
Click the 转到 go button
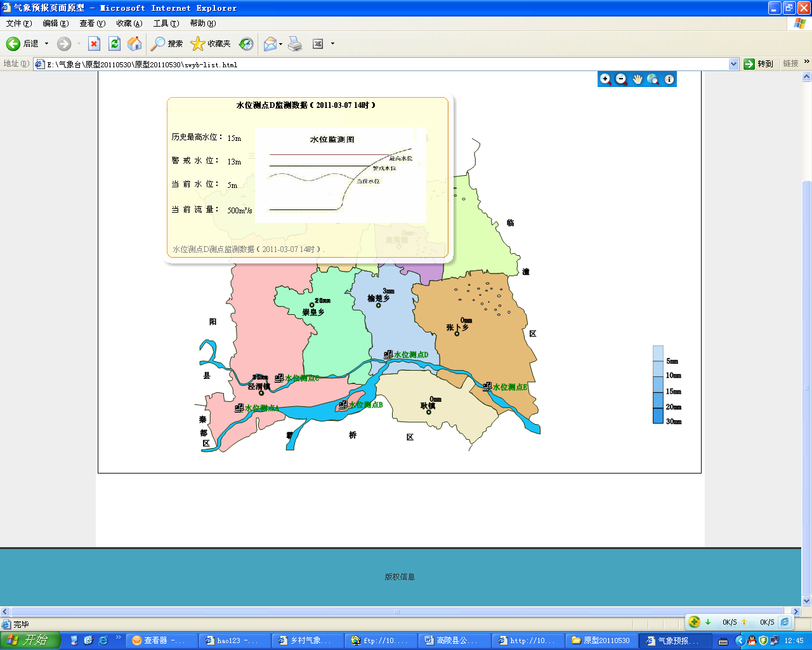tap(759, 64)
